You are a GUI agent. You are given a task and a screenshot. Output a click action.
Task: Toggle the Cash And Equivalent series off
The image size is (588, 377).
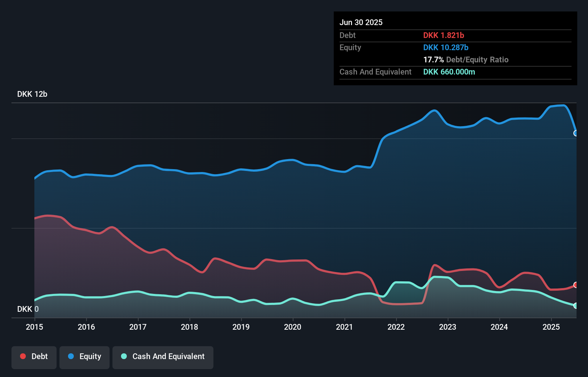point(163,357)
